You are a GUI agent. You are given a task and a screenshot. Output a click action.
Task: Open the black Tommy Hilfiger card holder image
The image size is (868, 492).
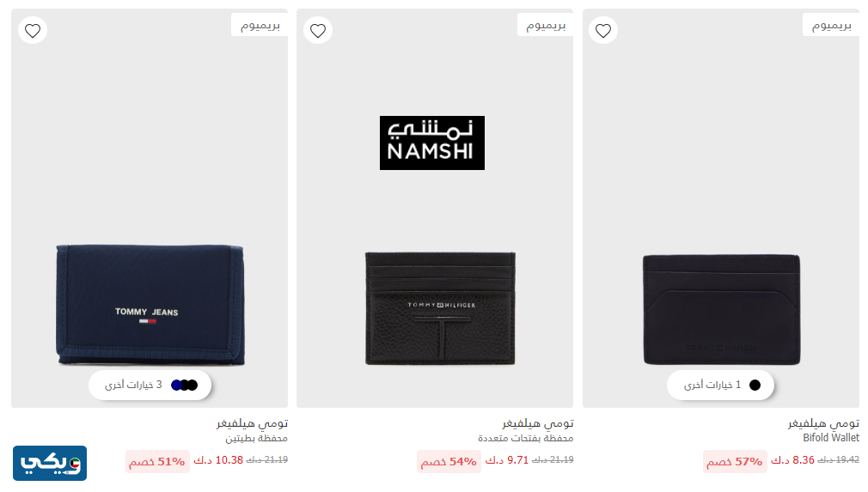440,308
